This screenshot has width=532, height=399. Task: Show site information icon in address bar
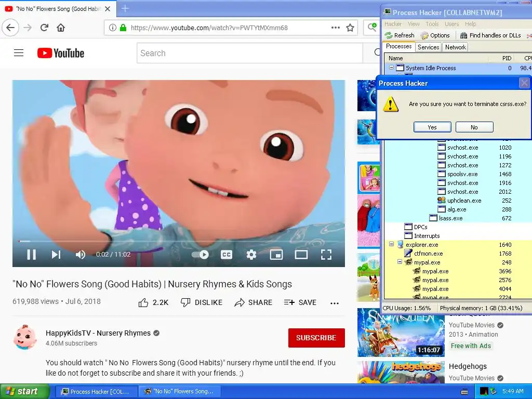pyautogui.click(x=113, y=28)
